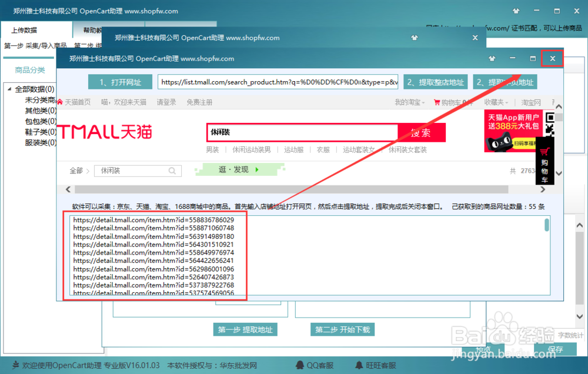588x374 pixels.
Task: Select 服装类(0) category
Action: pos(41,142)
